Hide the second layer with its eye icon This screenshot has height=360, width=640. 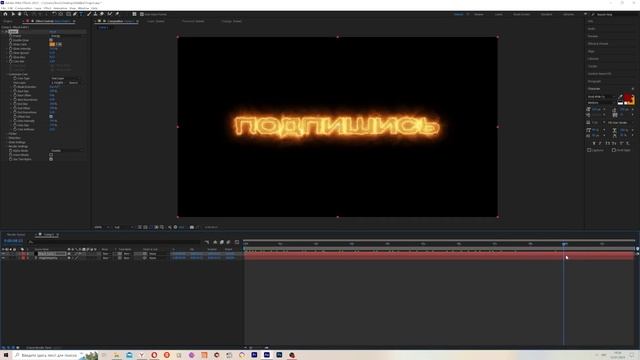(3, 258)
